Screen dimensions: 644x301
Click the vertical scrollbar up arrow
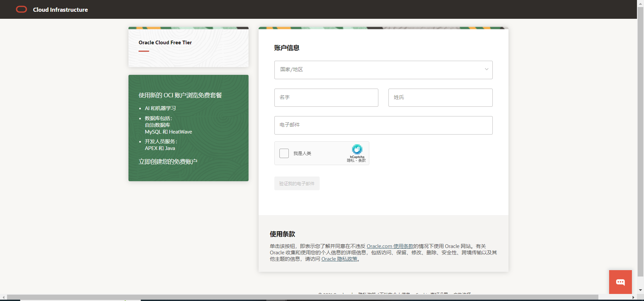(x=641, y=3)
